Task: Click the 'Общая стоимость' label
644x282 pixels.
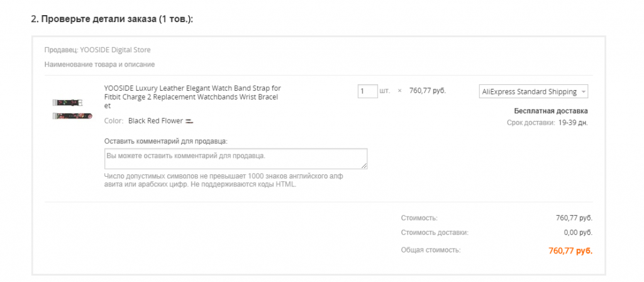Action: [430, 251]
